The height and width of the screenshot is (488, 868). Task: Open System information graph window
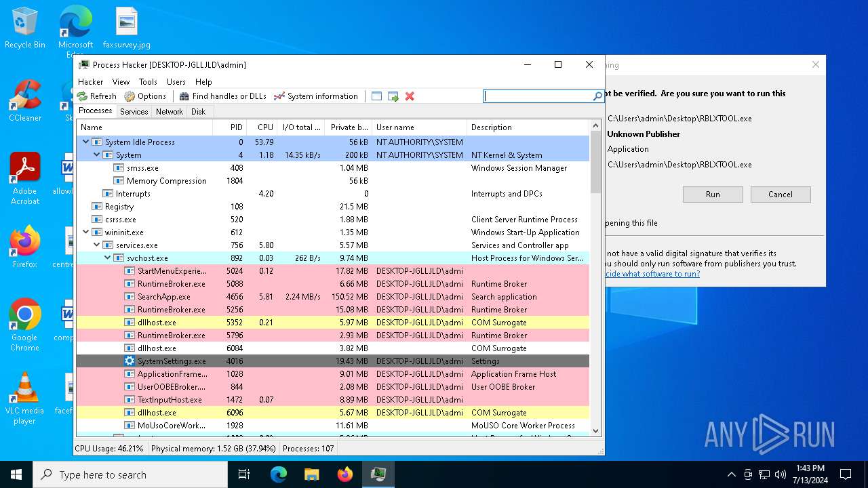coord(316,96)
